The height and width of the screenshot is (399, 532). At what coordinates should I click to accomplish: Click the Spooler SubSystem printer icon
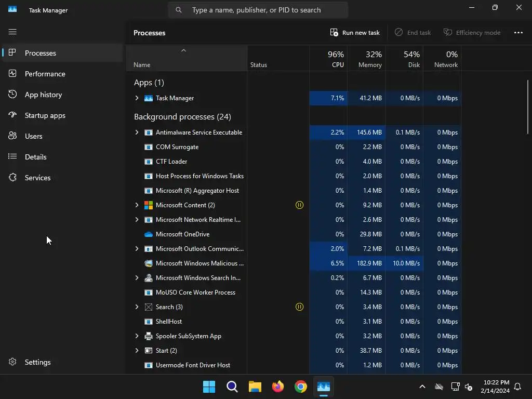(x=148, y=336)
